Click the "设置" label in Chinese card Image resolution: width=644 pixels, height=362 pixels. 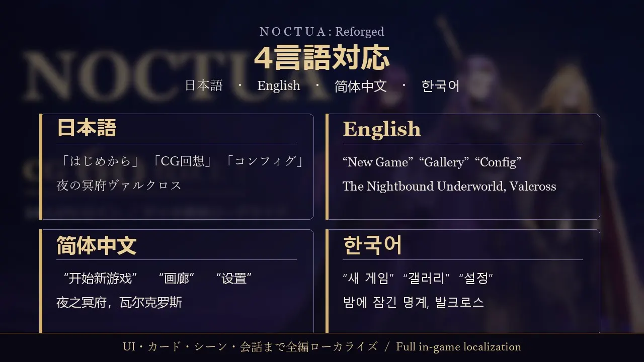coord(234,278)
